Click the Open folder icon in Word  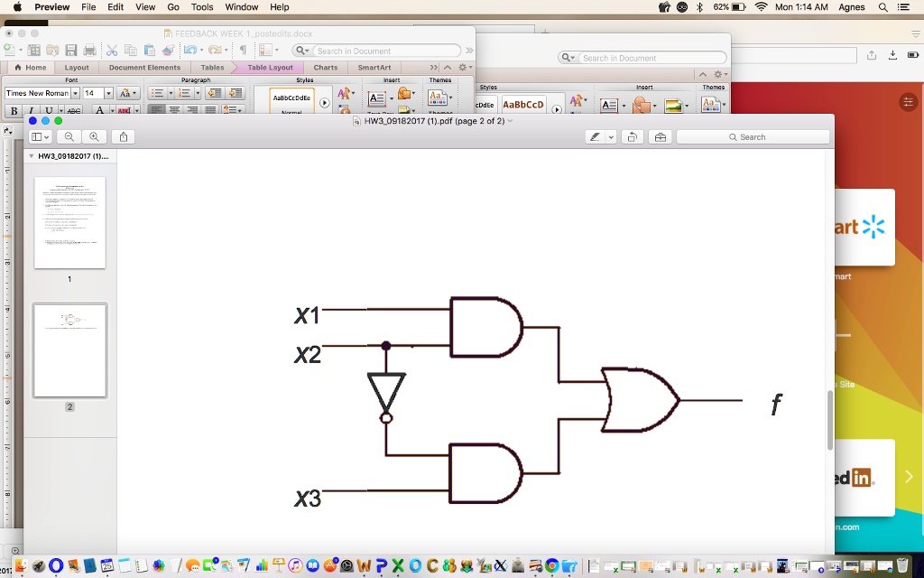coord(53,51)
